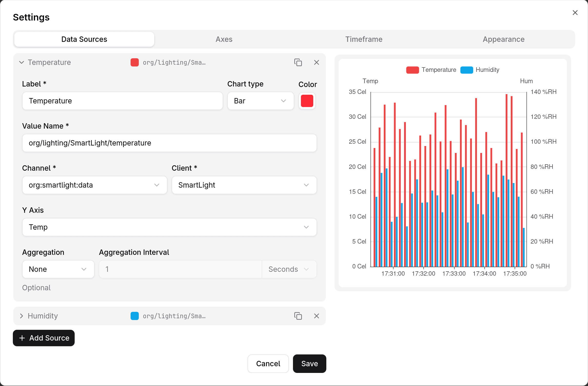This screenshot has height=386, width=588.
Task: Collapse the Temperature source section
Action: [x=22, y=62]
